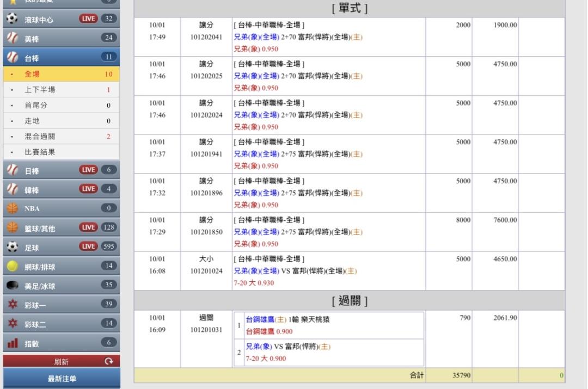Click the tennis ball icon for 網球/排球
The height and width of the screenshot is (389, 588).
click(x=11, y=265)
